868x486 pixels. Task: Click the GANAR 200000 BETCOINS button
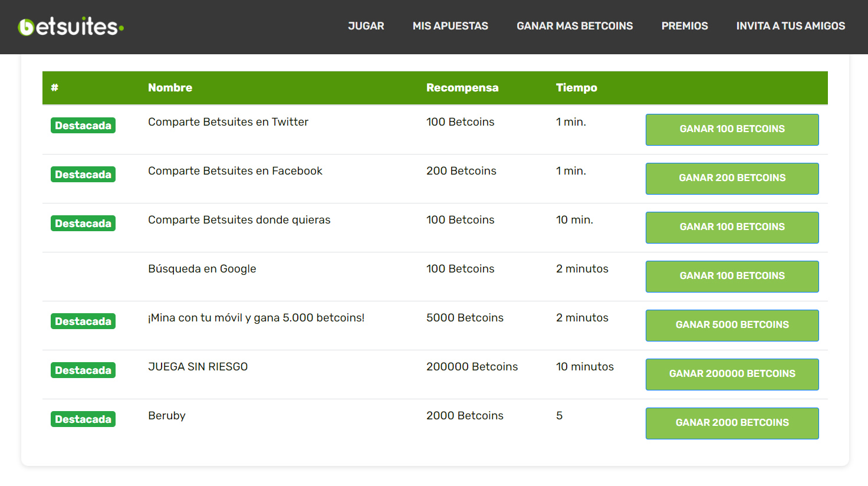(732, 374)
